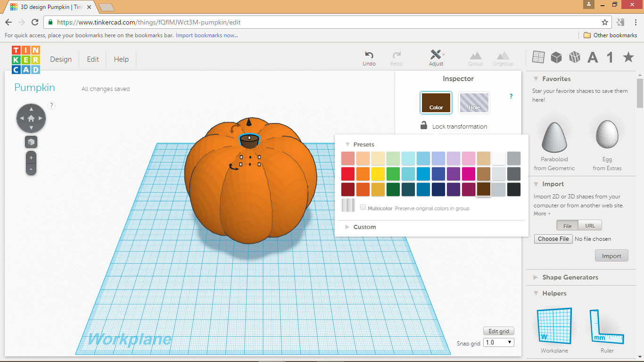Open the Snap grid dropdown
The height and width of the screenshot is (362, 644).
pyautogui.click(x=498, y=342)
